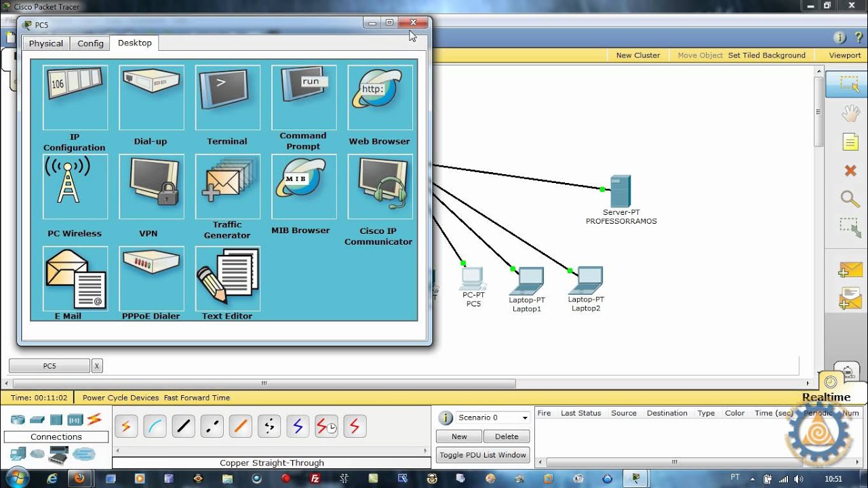Select the Place Note tool
The image size is (868, 488).
pos(850,142)
